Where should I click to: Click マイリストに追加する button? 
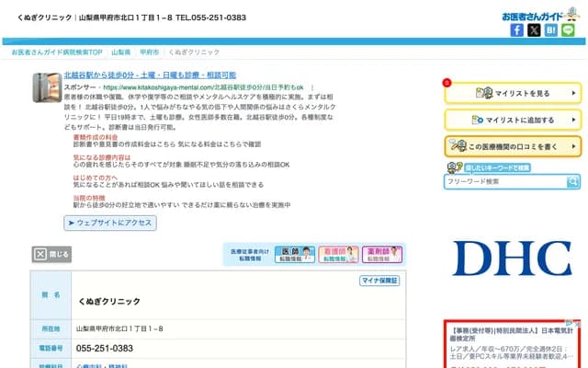click(x=513, y=120)
